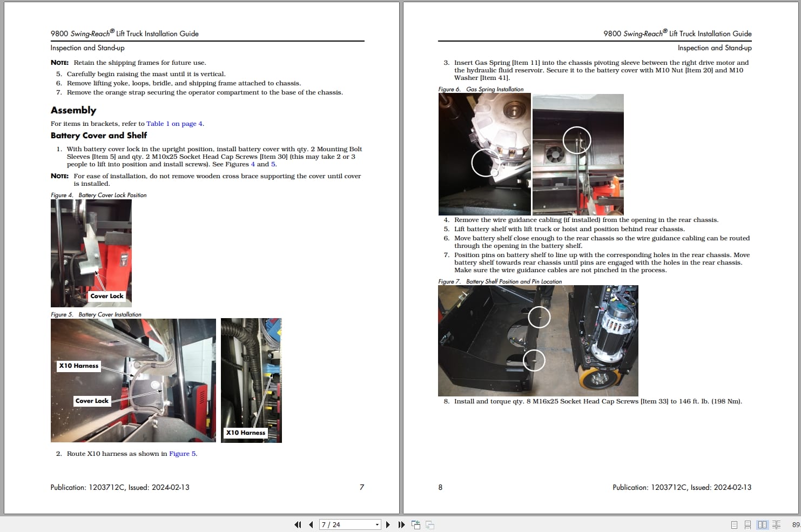Open the Table 1 on page 4 link
Viewport: 801px width, 532px height.
(x=174, y=124)
